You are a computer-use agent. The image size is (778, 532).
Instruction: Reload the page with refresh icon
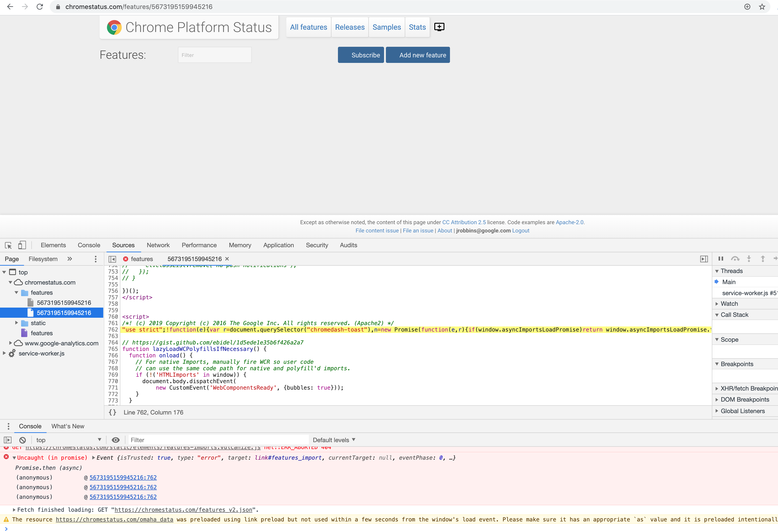coord(40,7)
